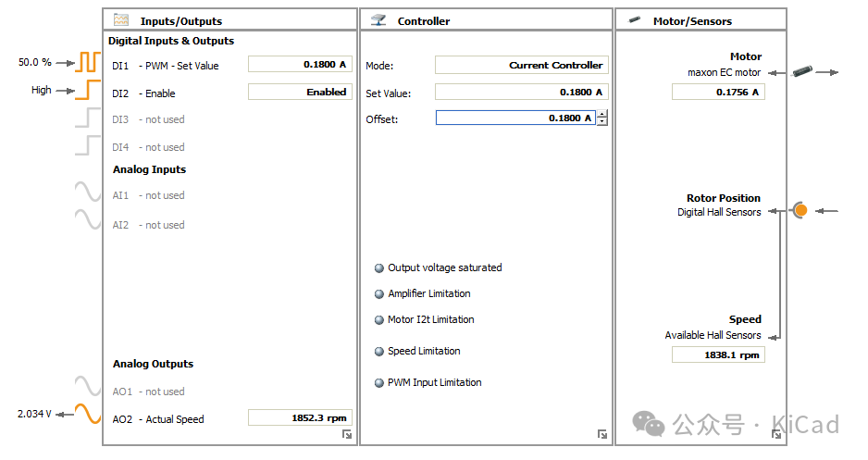Click the Motor/Sensors panel header icon

click(635, 19)
